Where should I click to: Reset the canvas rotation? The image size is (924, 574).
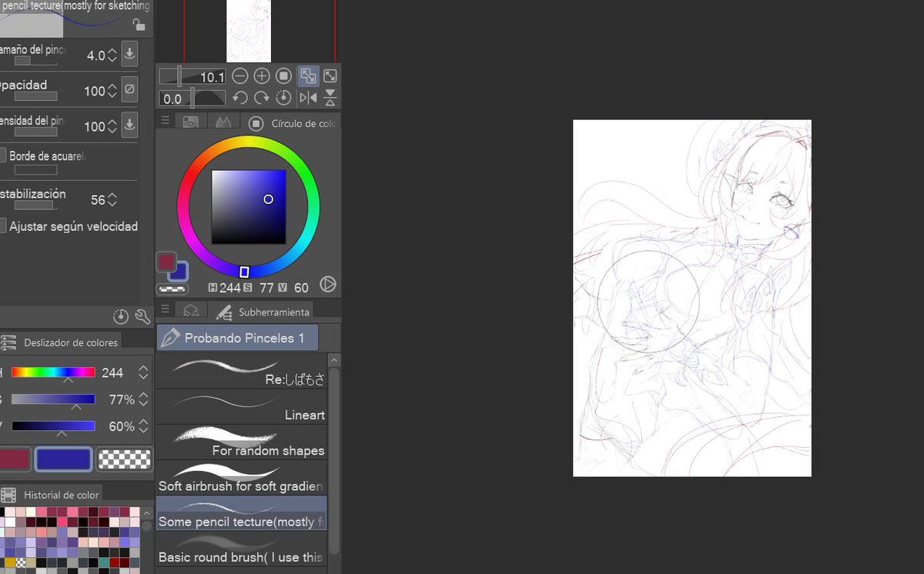point(283,98)
